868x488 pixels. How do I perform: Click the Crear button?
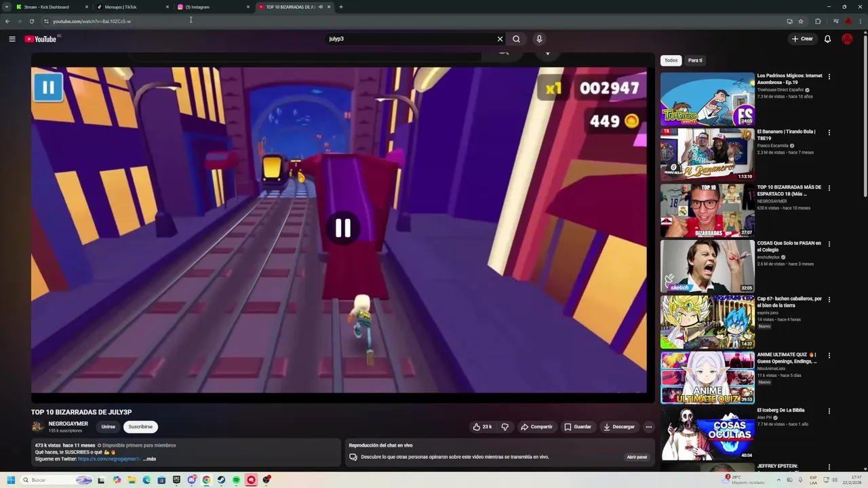point(802,39)
